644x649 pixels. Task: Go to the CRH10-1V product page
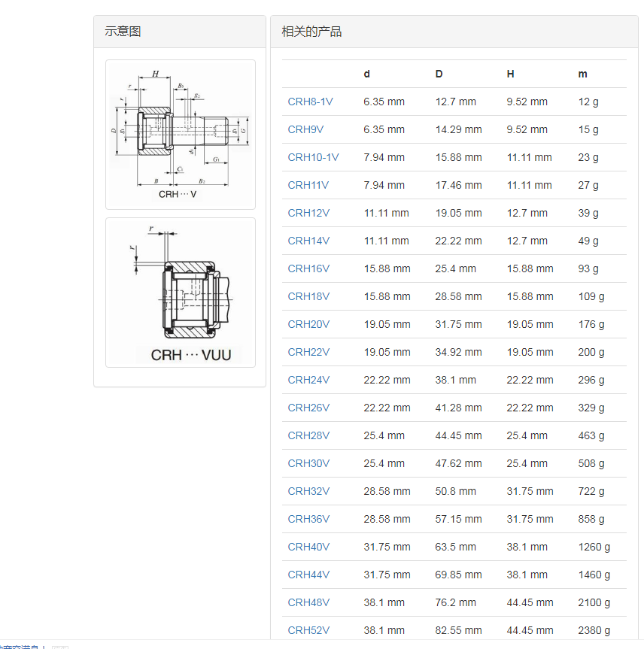(313, 157)
